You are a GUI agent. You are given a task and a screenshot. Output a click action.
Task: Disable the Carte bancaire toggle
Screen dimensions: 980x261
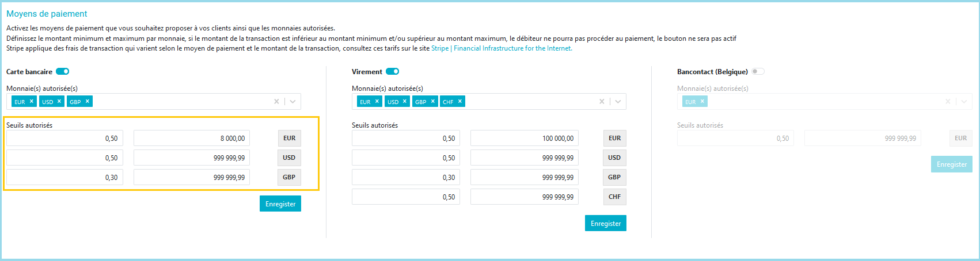[x=62, y=72]
